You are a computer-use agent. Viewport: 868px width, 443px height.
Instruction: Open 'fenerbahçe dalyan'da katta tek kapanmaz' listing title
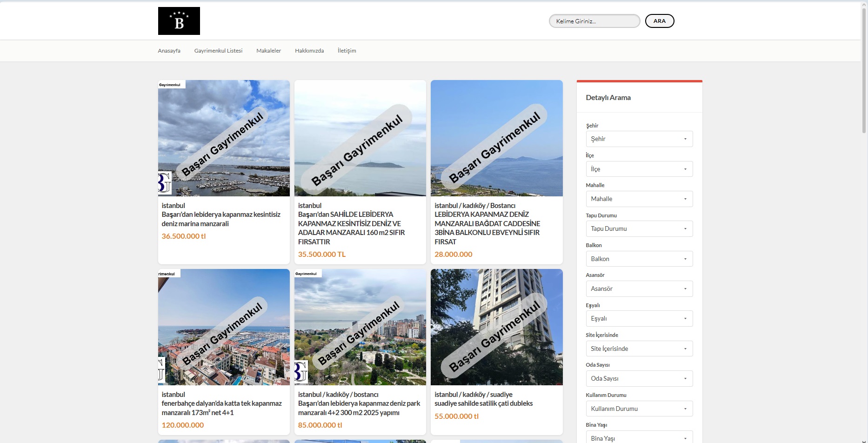coord(221,408)
